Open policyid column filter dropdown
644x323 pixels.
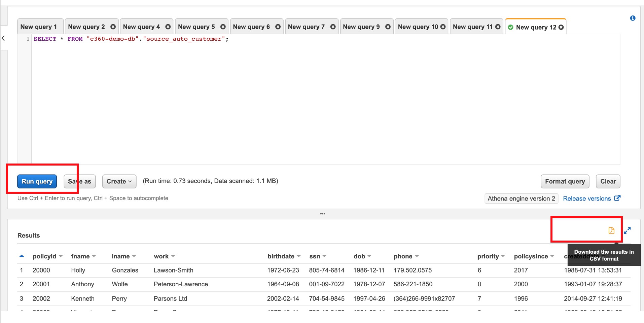61,256
